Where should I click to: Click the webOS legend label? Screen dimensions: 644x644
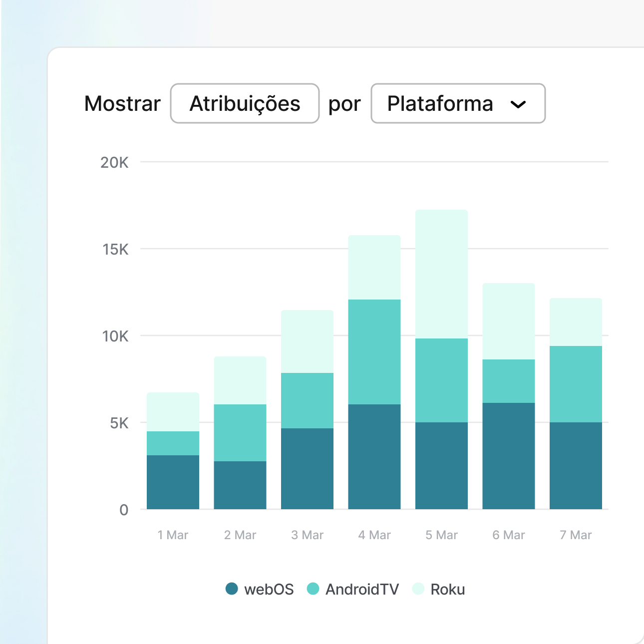coord(269,590)
